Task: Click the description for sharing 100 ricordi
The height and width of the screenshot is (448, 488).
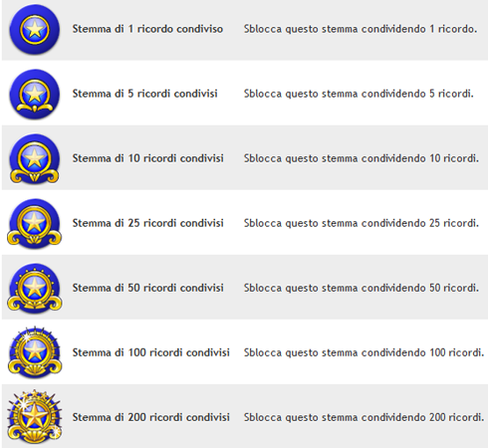Action: pos(365,352)
